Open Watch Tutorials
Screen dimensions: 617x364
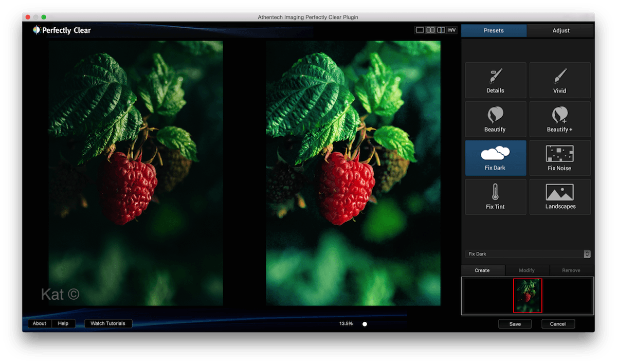click(108, 323)
